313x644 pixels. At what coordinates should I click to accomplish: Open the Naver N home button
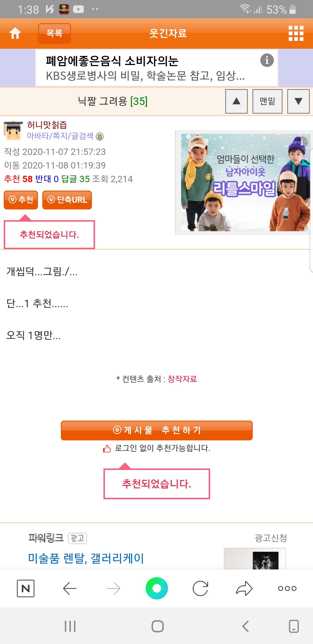[x=26, y=588]
